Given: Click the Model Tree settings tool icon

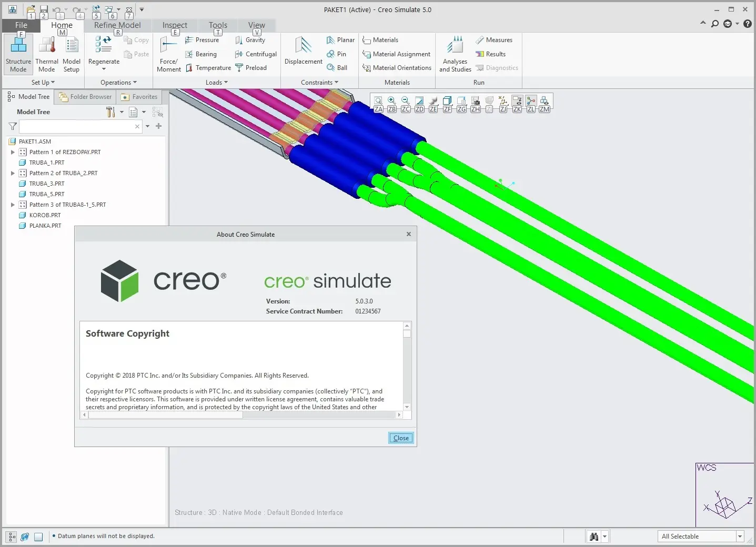Looking at the screenshot, I should point(110,112).
